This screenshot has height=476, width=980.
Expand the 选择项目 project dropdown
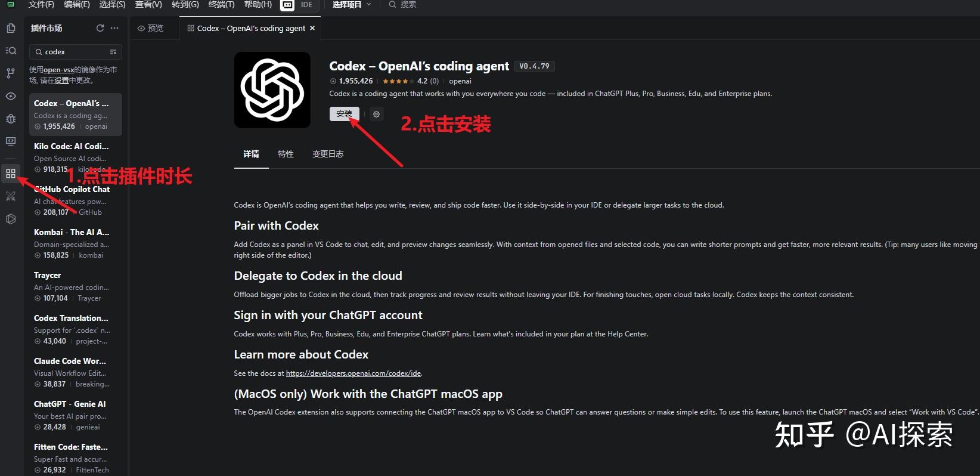tap(352, 4)
